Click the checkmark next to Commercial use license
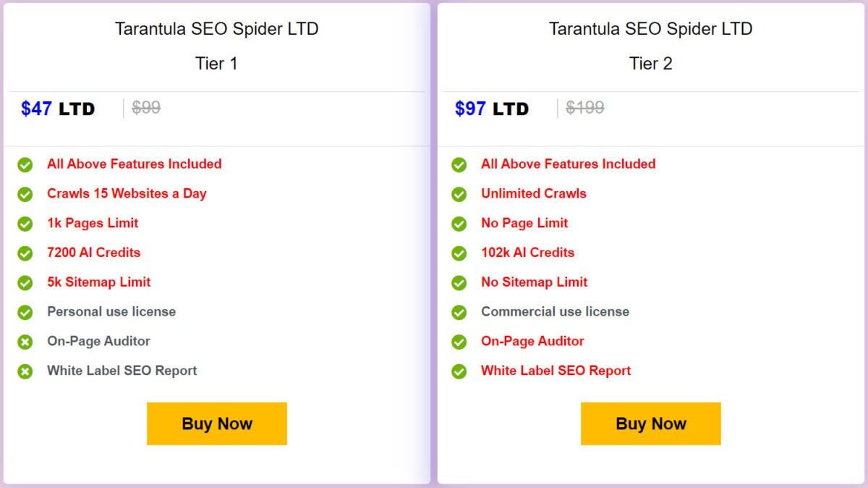 459,312
